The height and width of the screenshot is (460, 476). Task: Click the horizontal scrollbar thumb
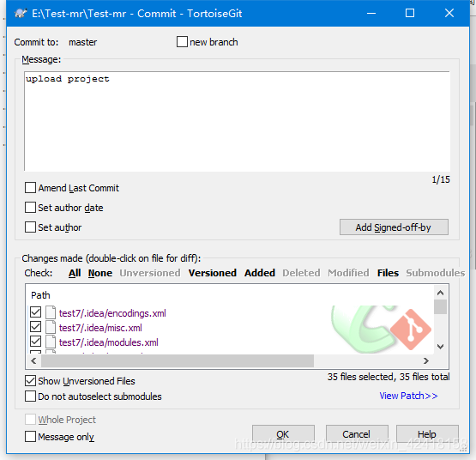pyautogui.click(x=178, y=361)
